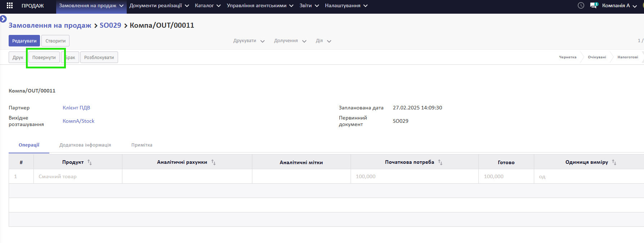Click Готово value 100,000
The height and width of the screenshot is (243, 644).
[x=506, y=176]
